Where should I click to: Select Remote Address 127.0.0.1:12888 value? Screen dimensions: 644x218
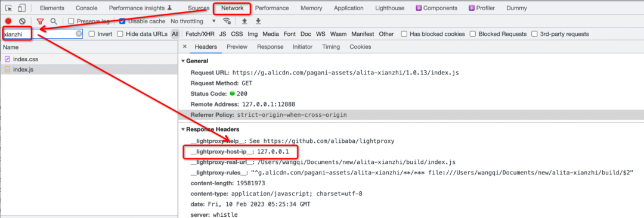click(x=268, y=104)
